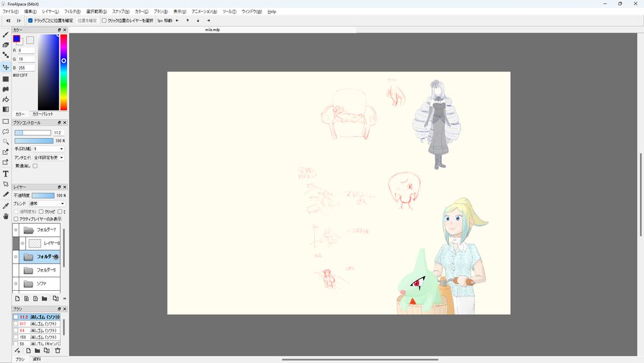Select the Brush tool in the toolbox
The height and width of the screenshot is (363, 644).
click(6, 34)
